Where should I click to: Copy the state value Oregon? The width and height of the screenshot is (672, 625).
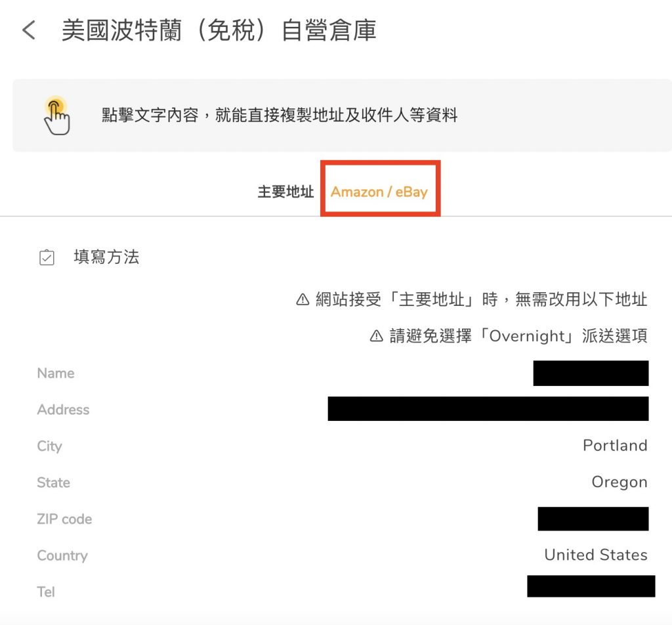tap(619, 483)
